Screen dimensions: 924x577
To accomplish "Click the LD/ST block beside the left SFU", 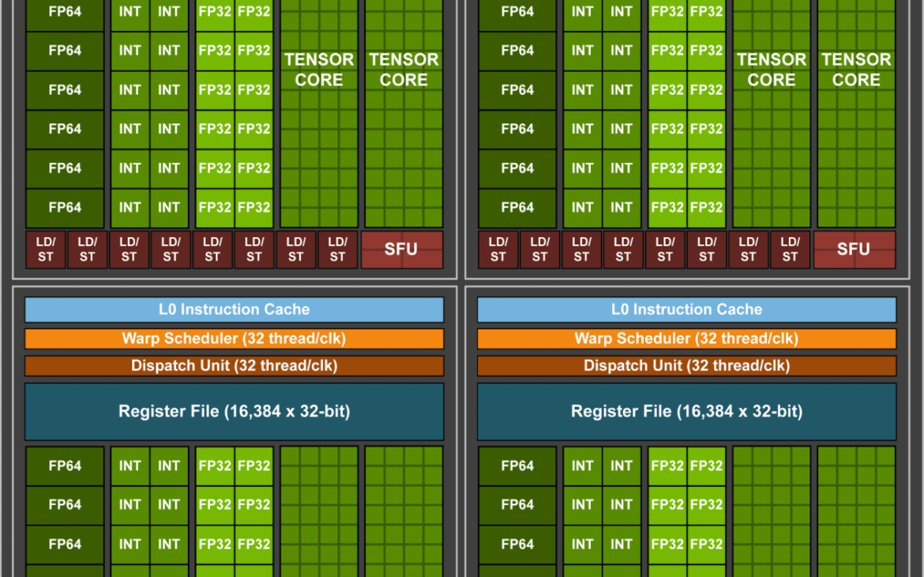I will tap(337, 250).
